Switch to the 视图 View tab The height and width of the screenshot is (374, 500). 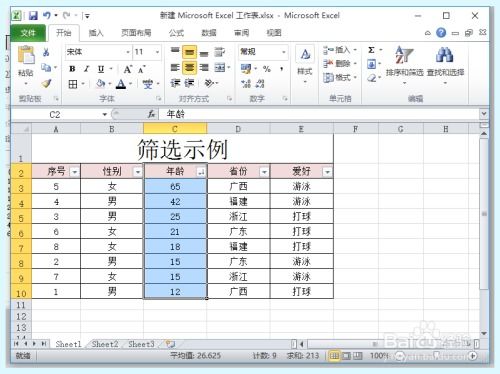point(274,33)
